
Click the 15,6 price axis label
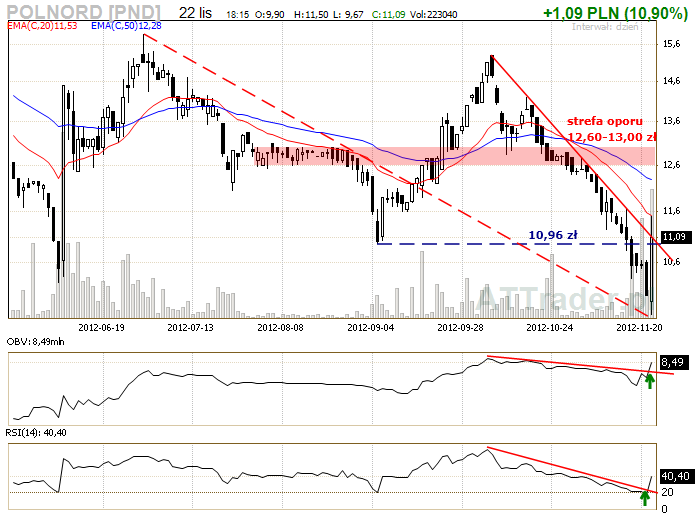tap(672, 44)
